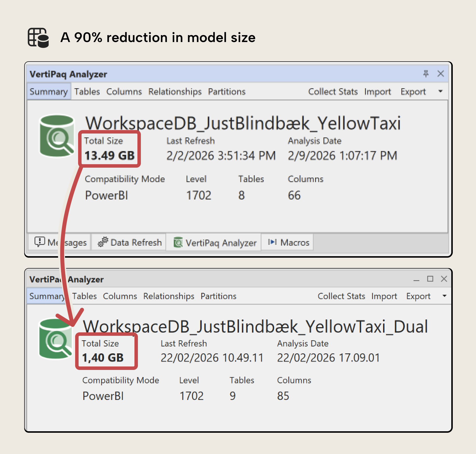Switch to the Tables tab
Image resolution: width=476 pixels, height=454 pixels.
(x=87, y=91)
